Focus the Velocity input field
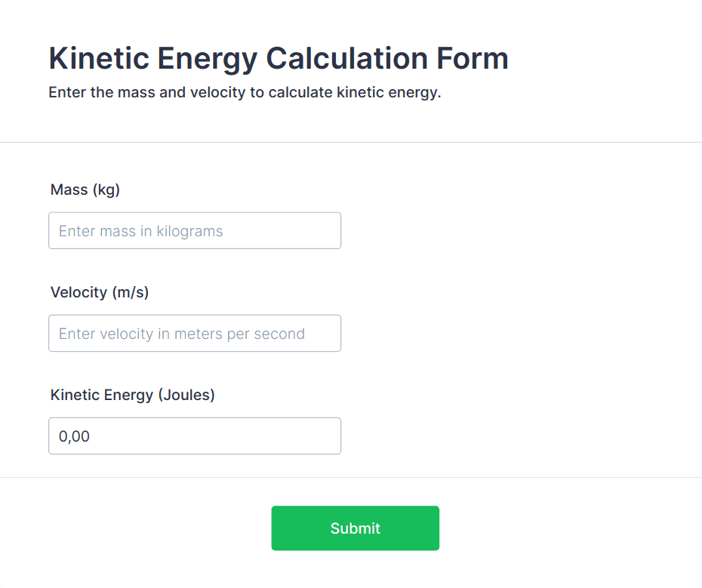The height and width of the screenshot is (588, 702). click(194, 334)
